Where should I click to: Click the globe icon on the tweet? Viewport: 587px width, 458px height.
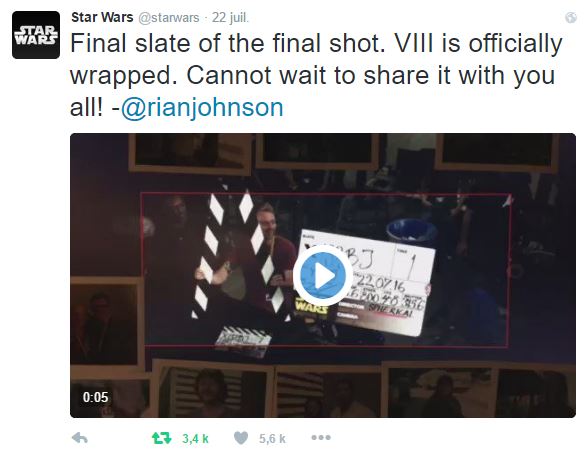click(x=571, y=18)
